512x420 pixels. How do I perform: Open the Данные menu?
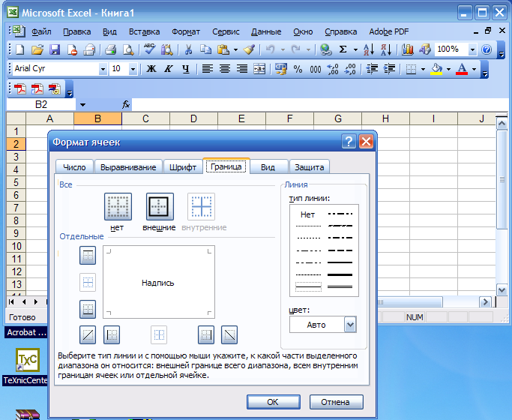point(266,31)
